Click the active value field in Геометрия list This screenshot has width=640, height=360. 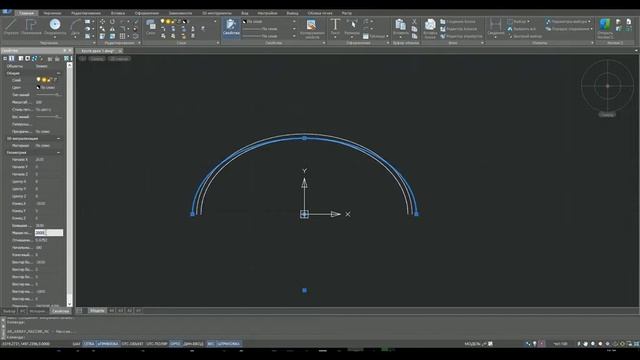click(x=49, y=233)
